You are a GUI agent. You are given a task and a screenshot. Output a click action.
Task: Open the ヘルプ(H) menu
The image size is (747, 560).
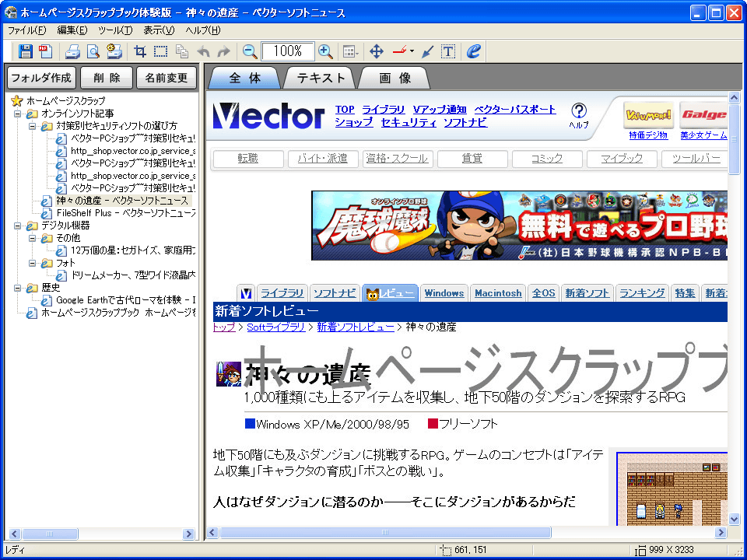pos(203,30)
